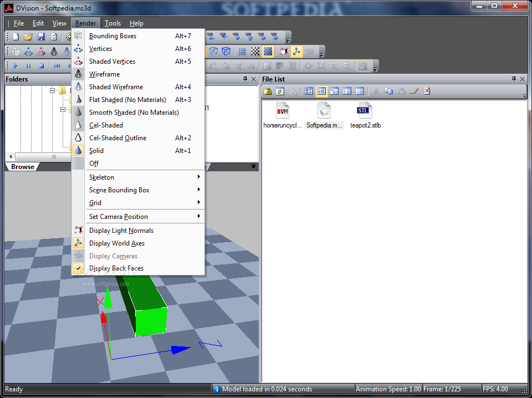Open the Edit menu
Screen dimensions: 532x398
point(38,23)
